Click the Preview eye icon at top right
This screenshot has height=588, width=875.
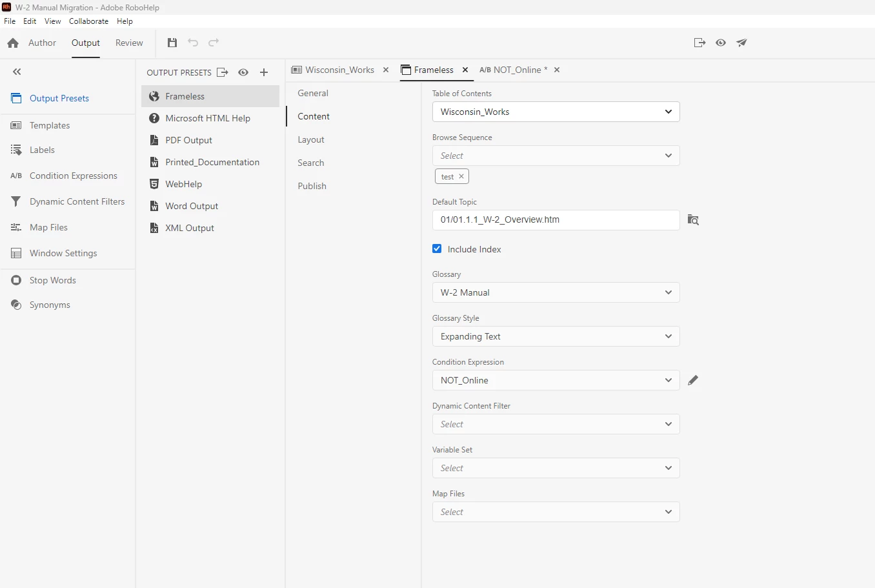click(x=721, y=43)
